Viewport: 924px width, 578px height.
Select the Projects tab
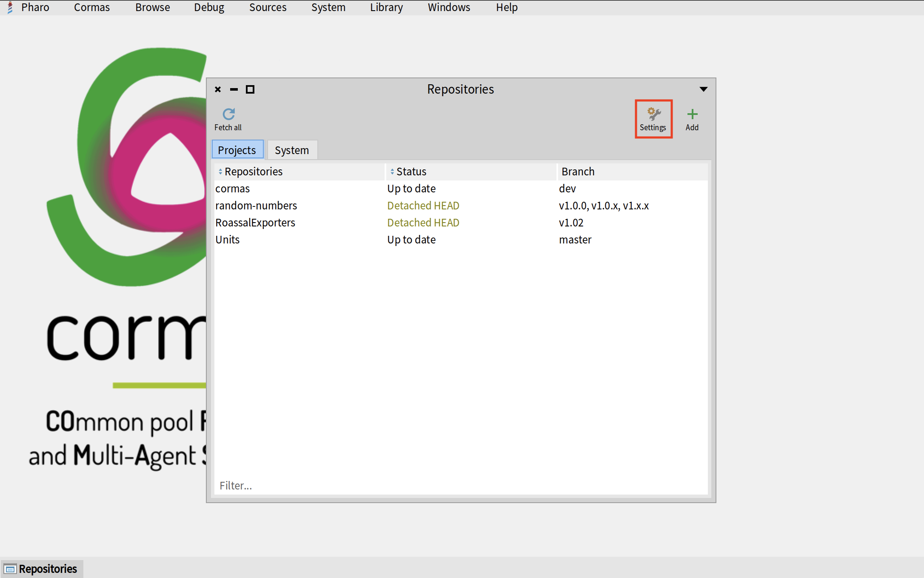pyautogui.click(x=237, y=150)
